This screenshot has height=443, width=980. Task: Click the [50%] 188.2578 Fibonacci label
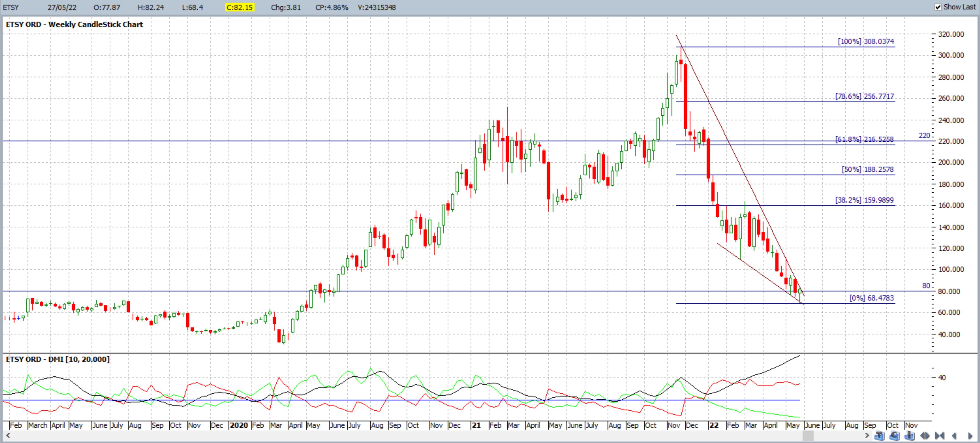tap(868, 169)
